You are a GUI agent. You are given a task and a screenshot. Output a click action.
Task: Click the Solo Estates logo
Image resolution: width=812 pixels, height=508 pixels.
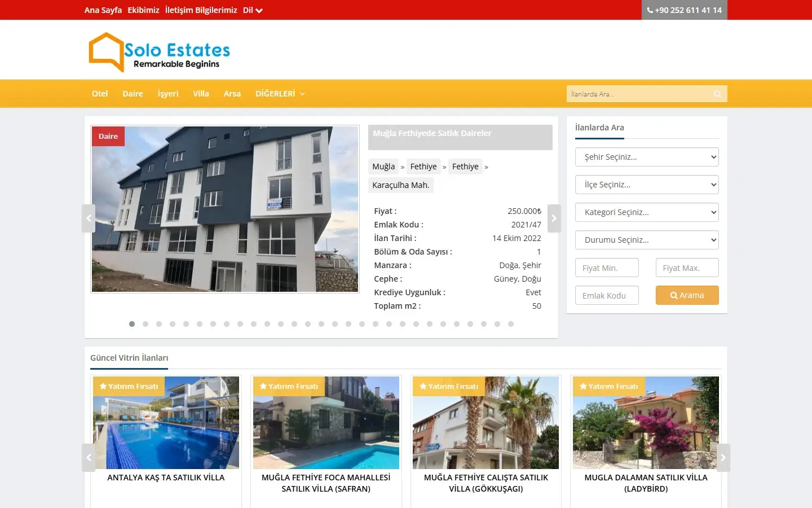point(160,52)
